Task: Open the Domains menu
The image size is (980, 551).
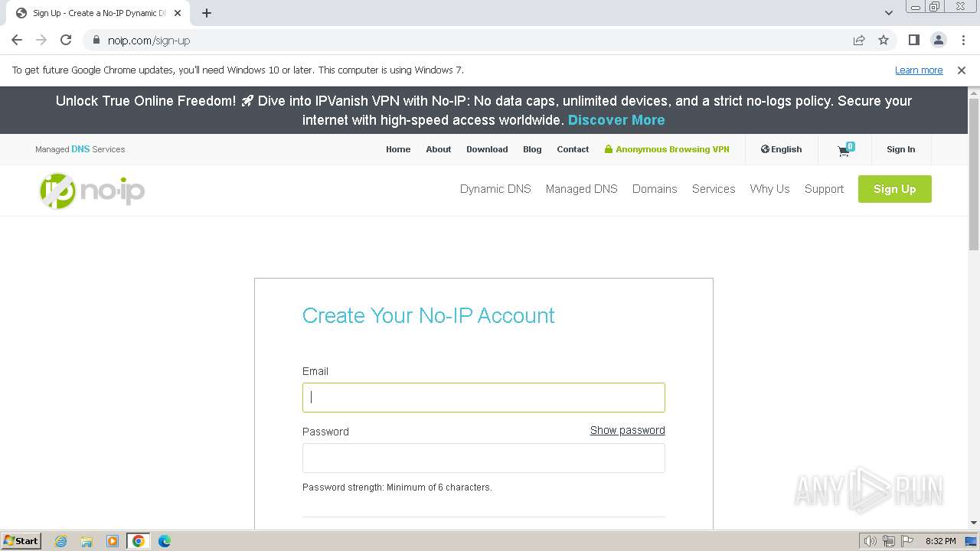Action: click(655, 189)
